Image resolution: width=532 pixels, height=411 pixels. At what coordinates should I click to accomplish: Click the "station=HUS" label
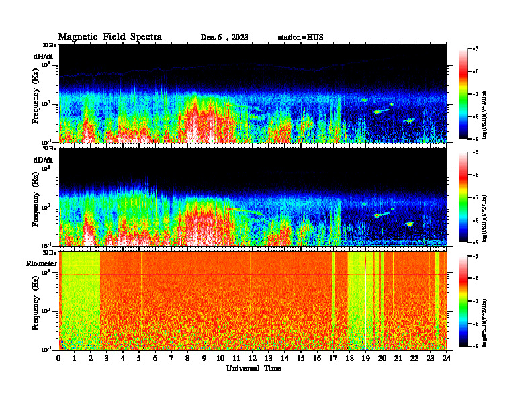pos(301,38)
